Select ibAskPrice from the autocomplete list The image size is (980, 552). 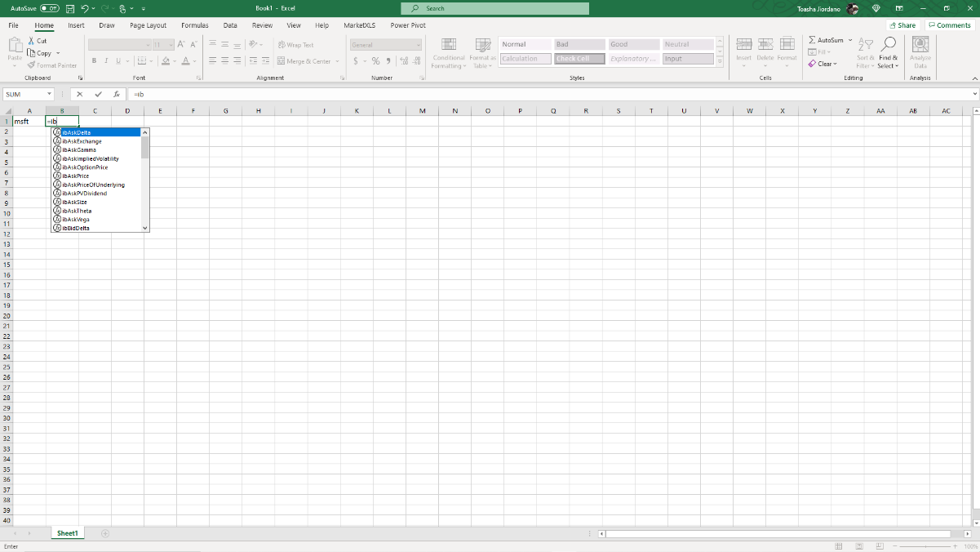pos(76,176)
